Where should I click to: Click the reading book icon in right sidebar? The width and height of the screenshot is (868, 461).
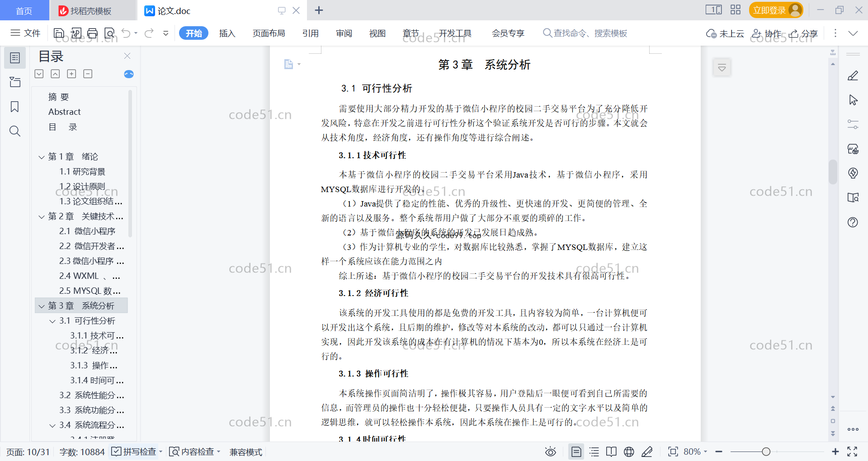(853, 198)
